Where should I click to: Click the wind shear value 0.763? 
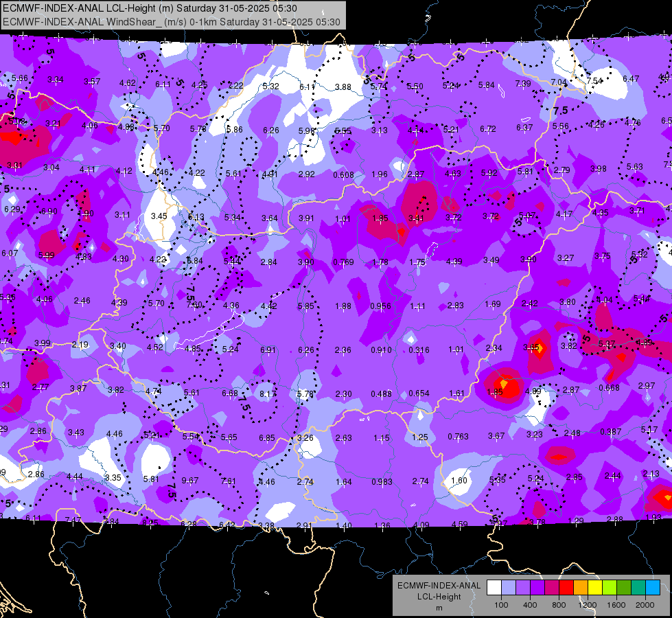458,437
